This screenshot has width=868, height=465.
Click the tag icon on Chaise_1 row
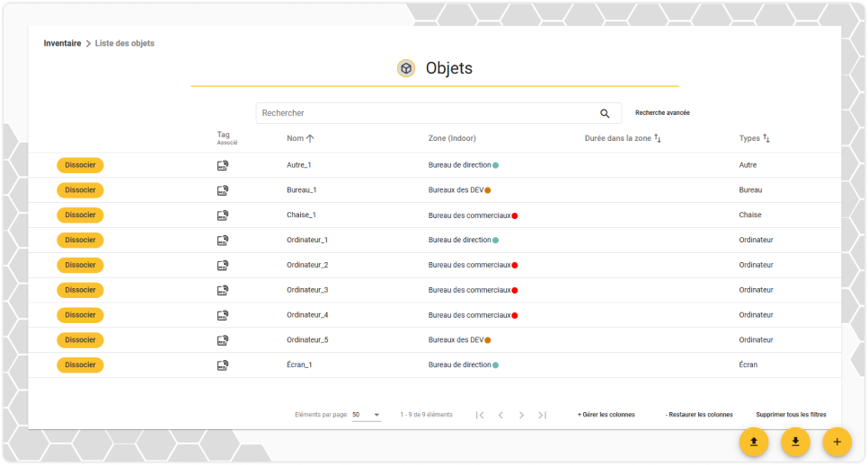coord(223,215)
